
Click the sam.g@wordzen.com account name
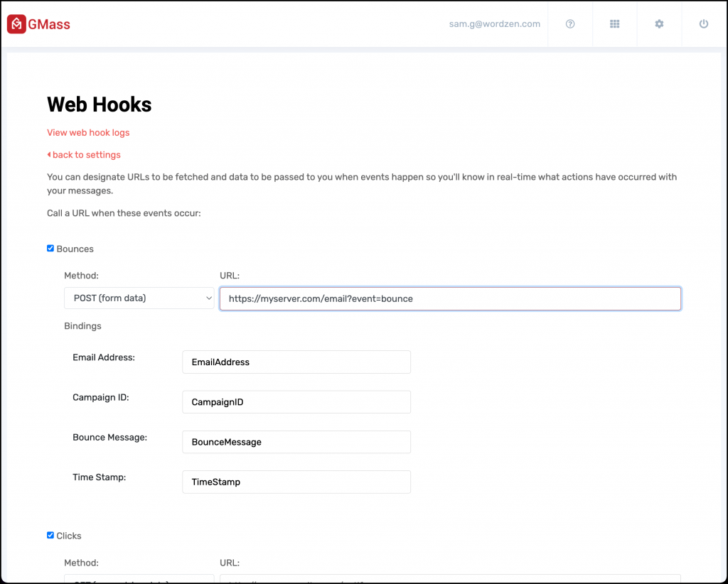[494, 23]
